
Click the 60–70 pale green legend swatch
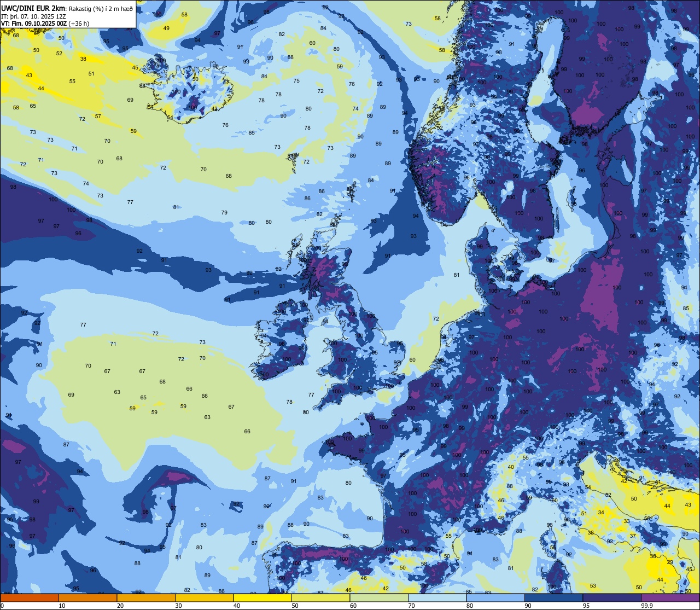coord(379,597)
